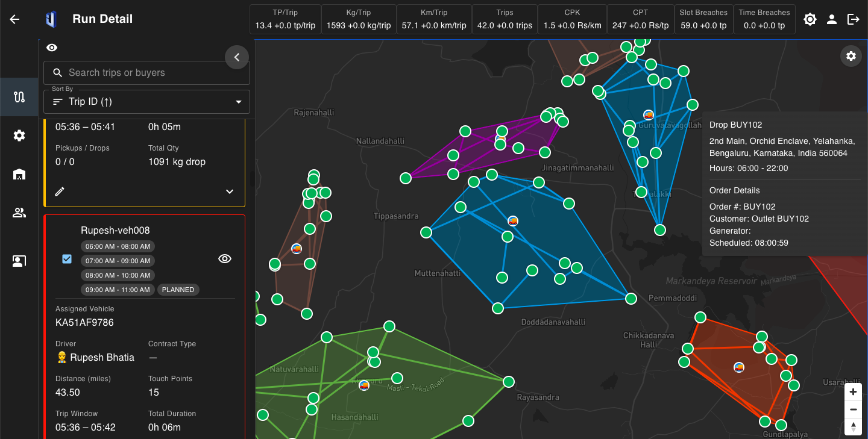Screen dimensions: 868x439
Task: Click the vehicle marker in the green cluster
Action: point(363,385)
